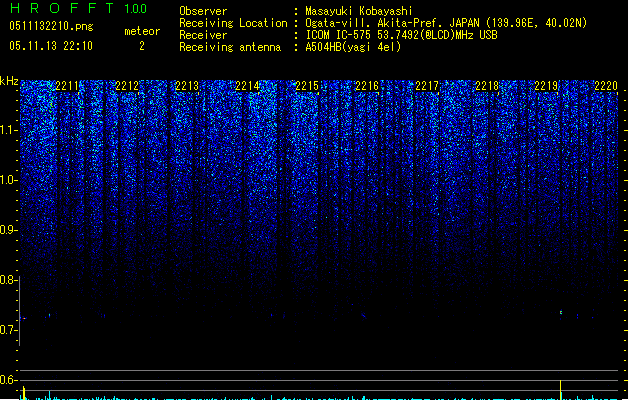Click the 0.9 kHz axis label

coord(8,230)
